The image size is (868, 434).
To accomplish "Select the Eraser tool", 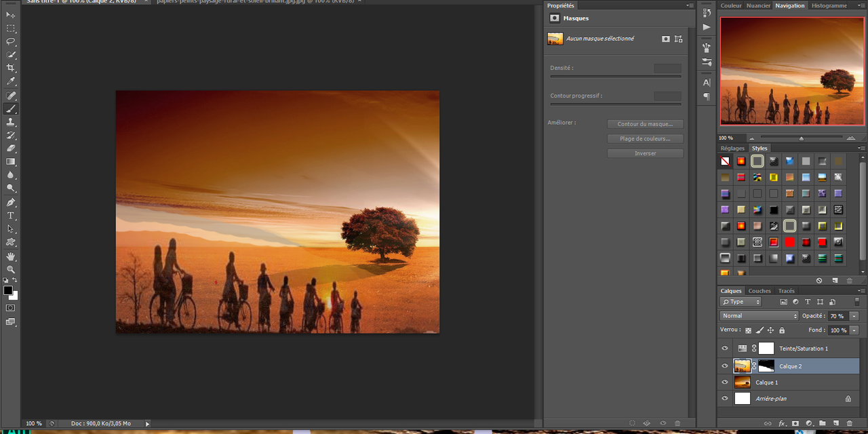I will (11, 149).
